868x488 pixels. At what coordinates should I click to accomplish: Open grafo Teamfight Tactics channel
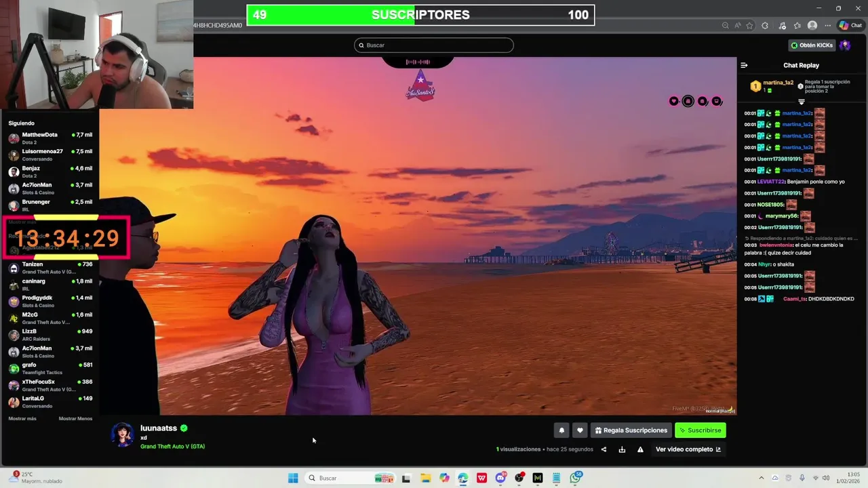50,369
